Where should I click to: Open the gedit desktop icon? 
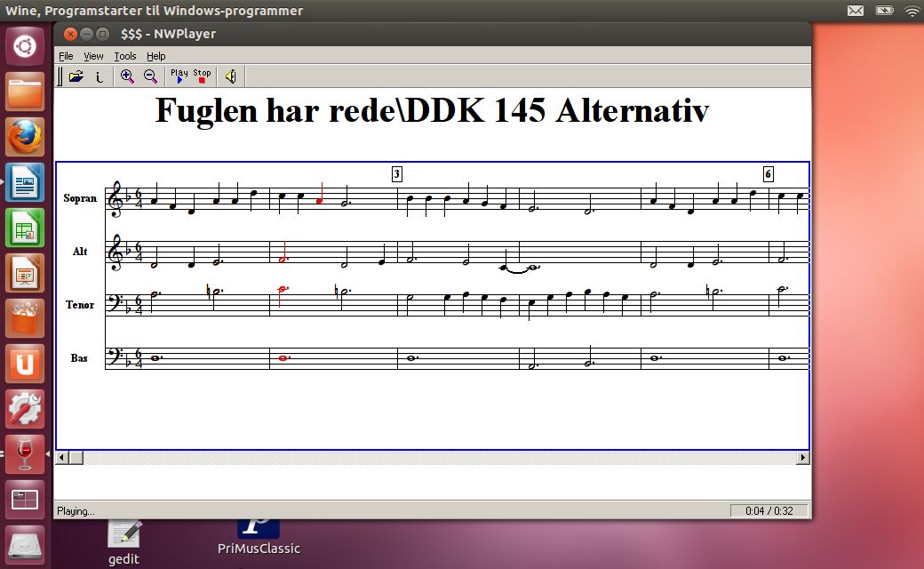[x=123, y=543]
